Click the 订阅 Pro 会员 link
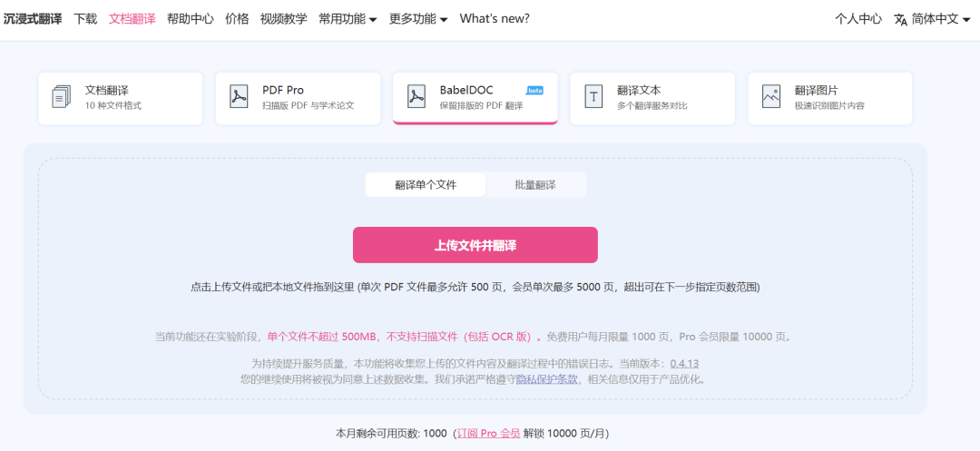 pyautogui.click(x=488, y=434)
